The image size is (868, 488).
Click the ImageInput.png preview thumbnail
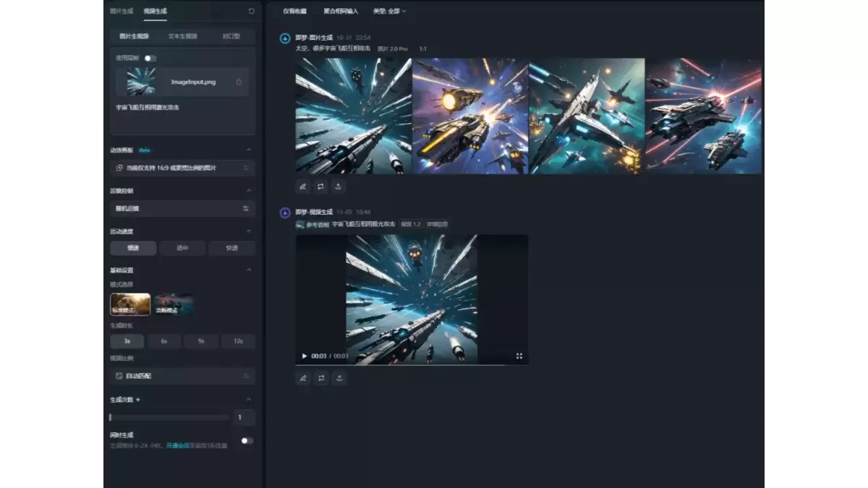[141, 82]
